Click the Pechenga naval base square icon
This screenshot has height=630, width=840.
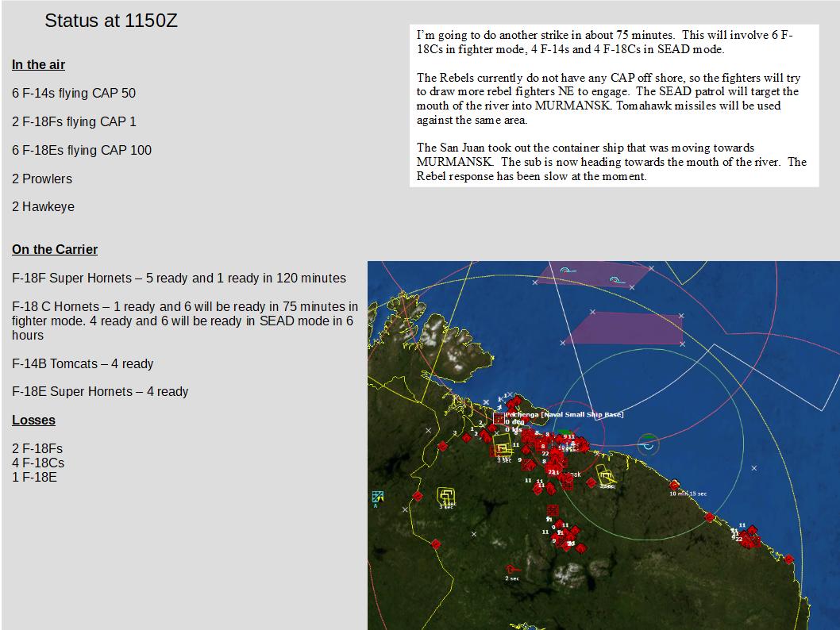pos(499,418)
